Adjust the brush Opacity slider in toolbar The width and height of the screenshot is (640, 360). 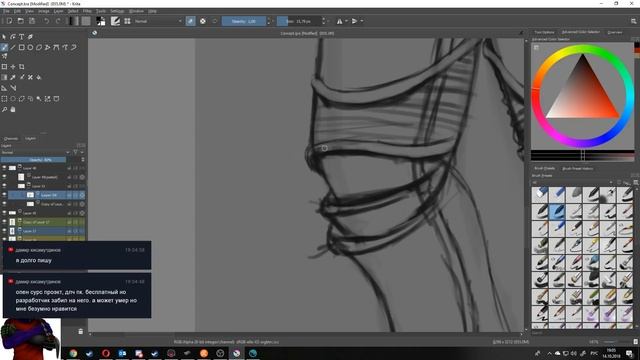click(244, 21)
